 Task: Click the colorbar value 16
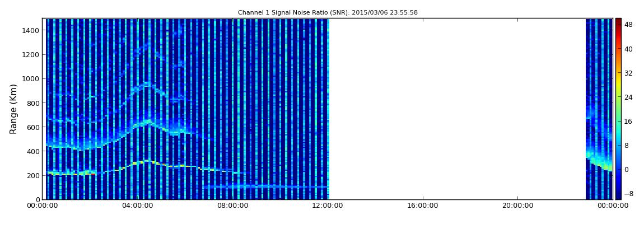point(628,122)
